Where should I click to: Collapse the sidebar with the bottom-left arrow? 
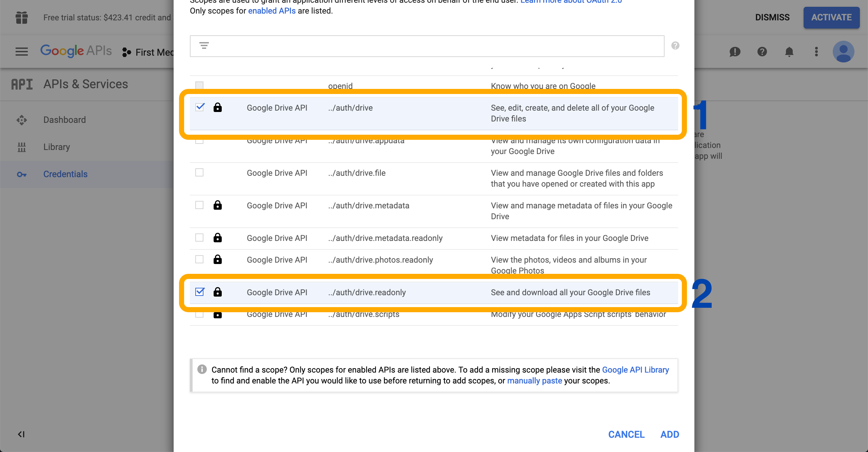click(x=21, y=434)
